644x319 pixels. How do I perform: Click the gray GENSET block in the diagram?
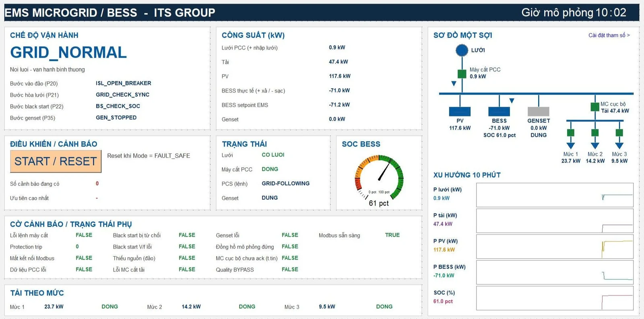[539, 111]
